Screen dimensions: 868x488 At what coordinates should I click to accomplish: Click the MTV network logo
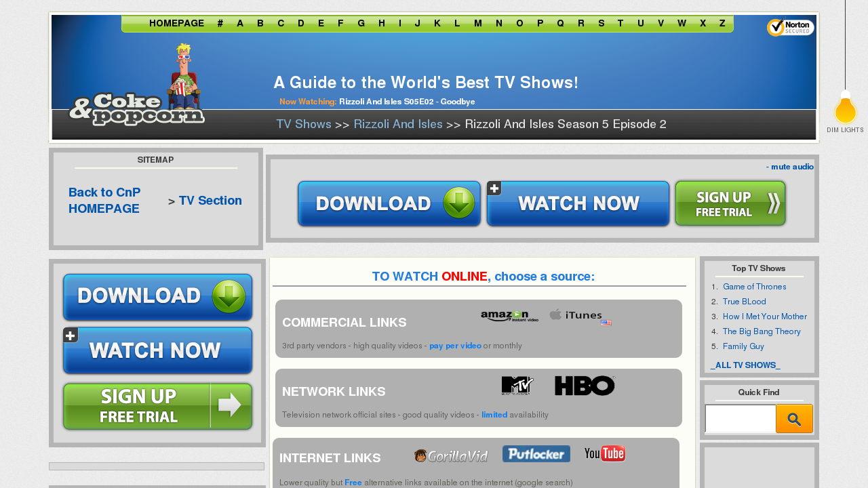pos(517,386)
